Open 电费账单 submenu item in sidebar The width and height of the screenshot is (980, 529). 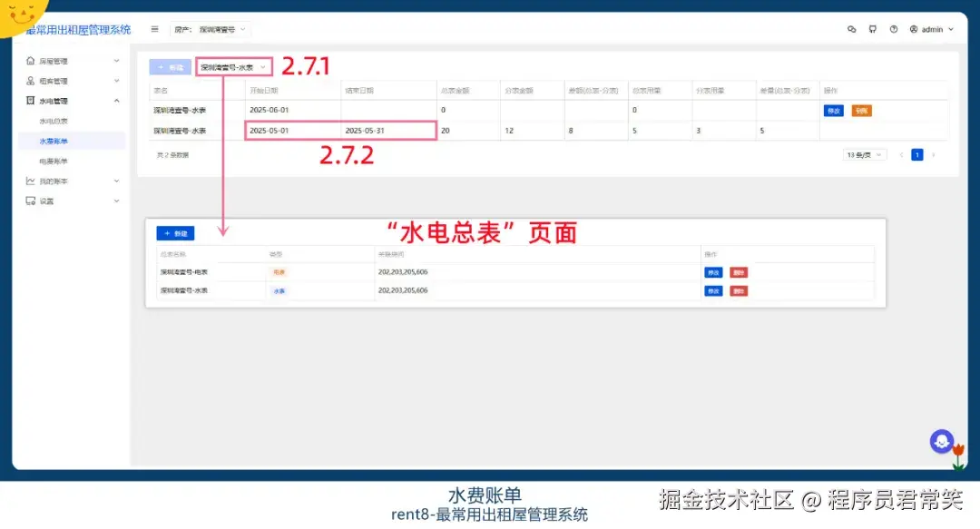(x=54, y=162)
